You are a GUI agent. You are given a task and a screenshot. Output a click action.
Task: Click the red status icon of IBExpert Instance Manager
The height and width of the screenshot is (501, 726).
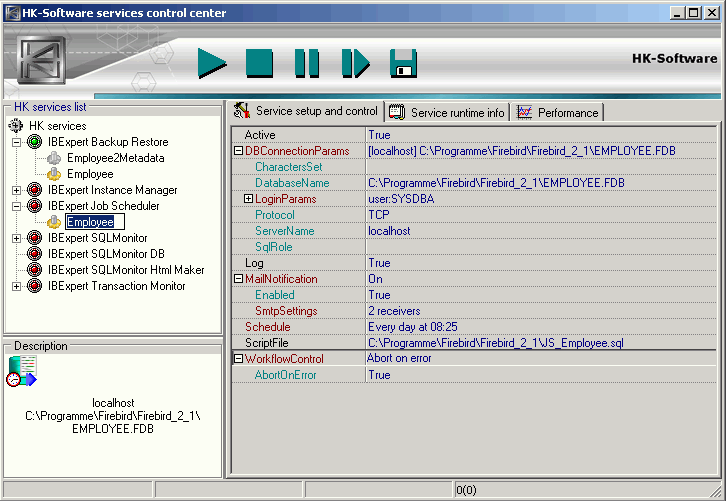coord(34,190)
